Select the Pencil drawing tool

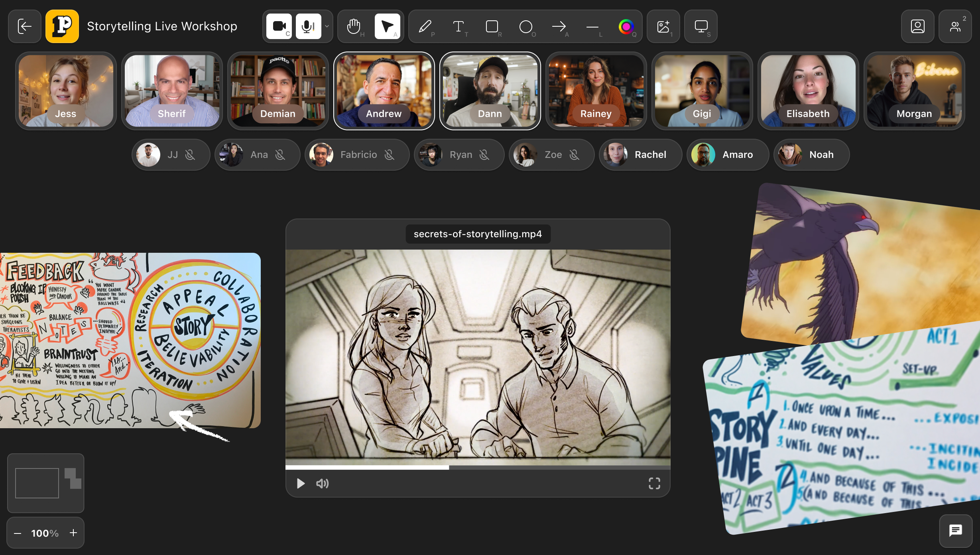tap(425, 27)
